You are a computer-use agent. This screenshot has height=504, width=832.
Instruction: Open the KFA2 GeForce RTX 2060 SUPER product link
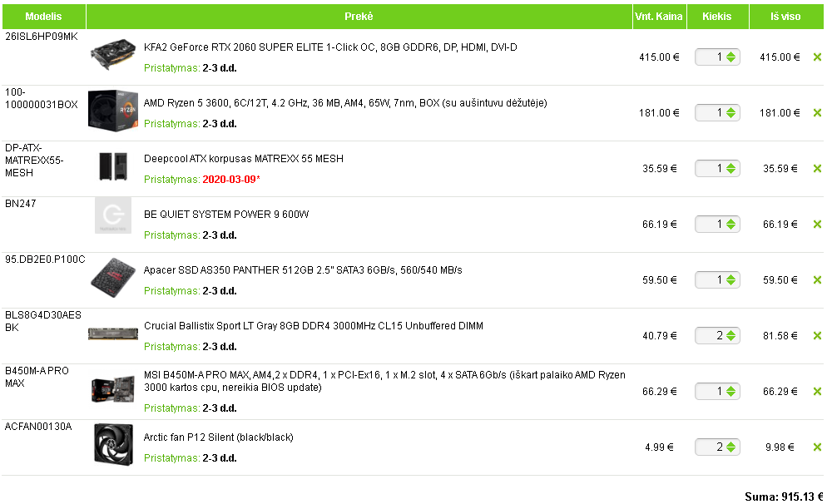coord(330,47)
